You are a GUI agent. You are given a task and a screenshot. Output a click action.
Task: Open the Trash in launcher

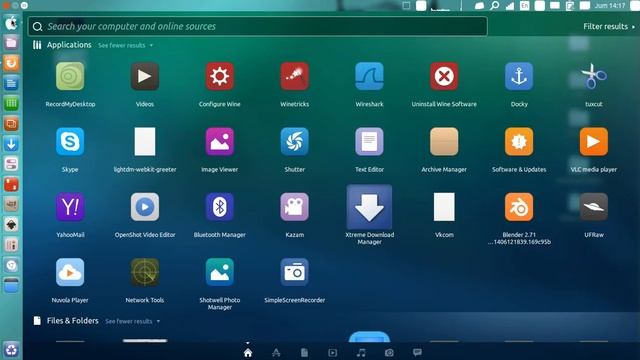(11, 350)
